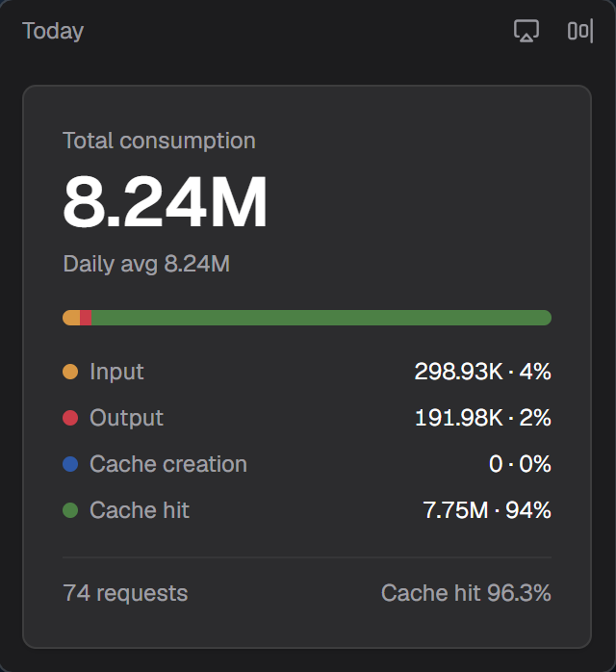This screenshot has width=616, height=672.
Task: Click the green Cache hit legend dot
Action: click(x=70, y=510)
